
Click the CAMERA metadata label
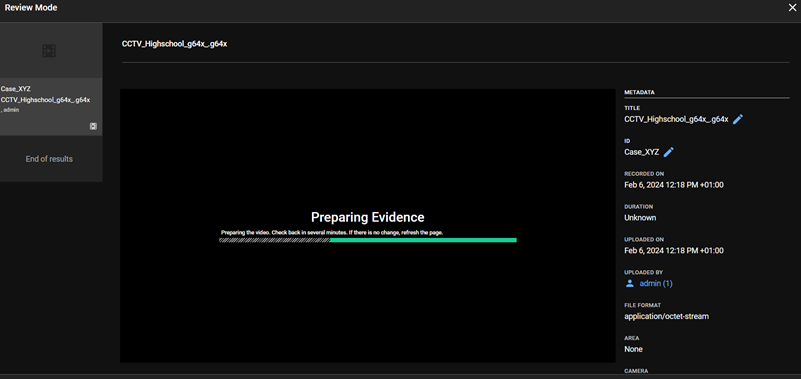(636, 371)
